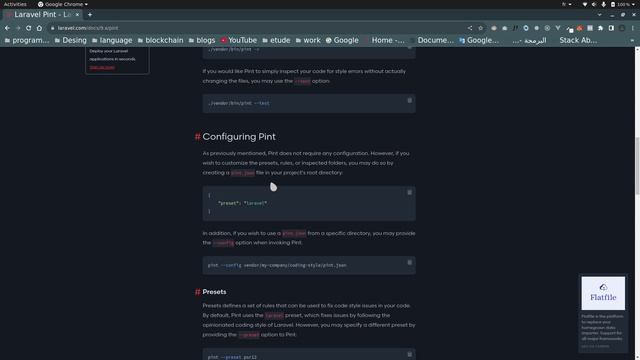The height and width of the screenshot is (360, 640).
Task: Expand the Desing bookmarks folder
Action: [x=71, y=40]
